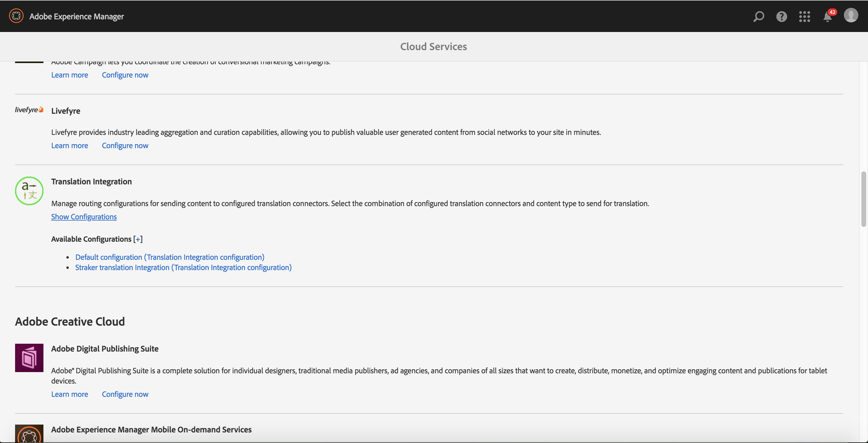Image resolution: width=868 pixels, height=443 pixels.
Task: Click the Available Configurations label
Action: (x=91, y=239)
